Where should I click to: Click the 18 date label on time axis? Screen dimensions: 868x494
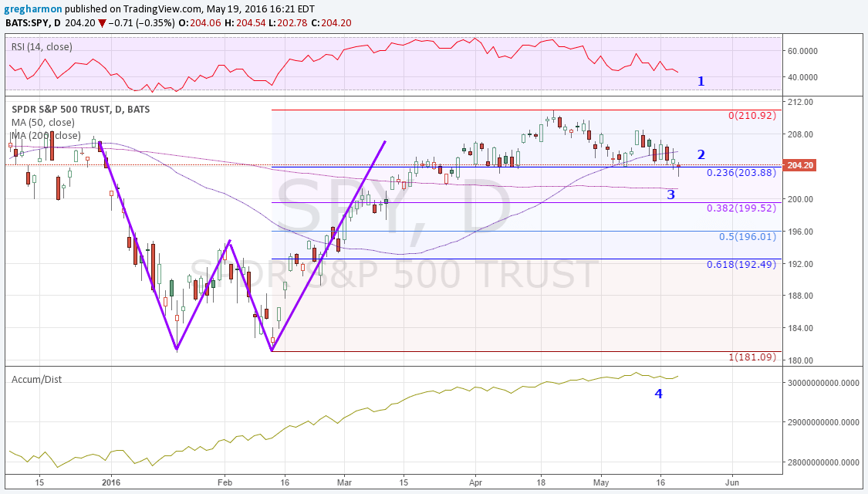pos(541,482)
